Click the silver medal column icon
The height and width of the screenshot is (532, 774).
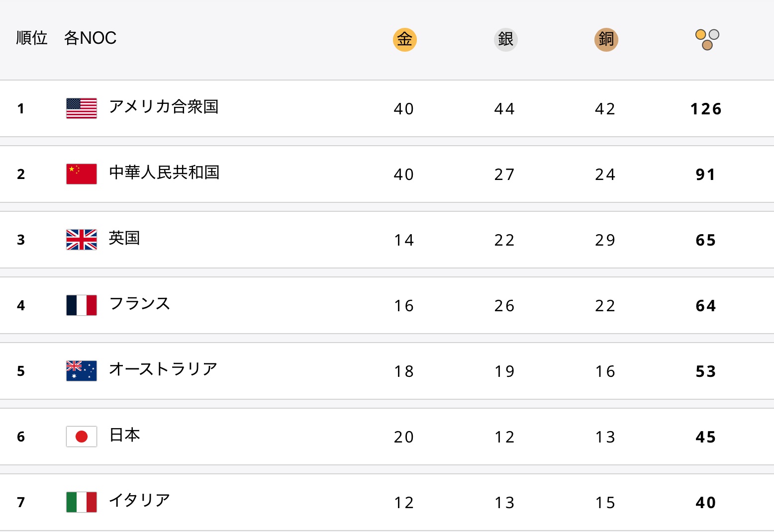[x=505, y=39]
